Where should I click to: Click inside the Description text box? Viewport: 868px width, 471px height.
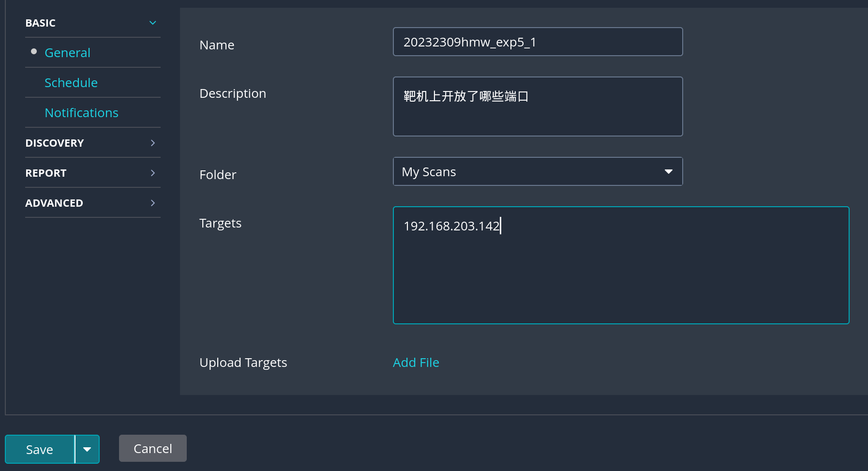537,106
